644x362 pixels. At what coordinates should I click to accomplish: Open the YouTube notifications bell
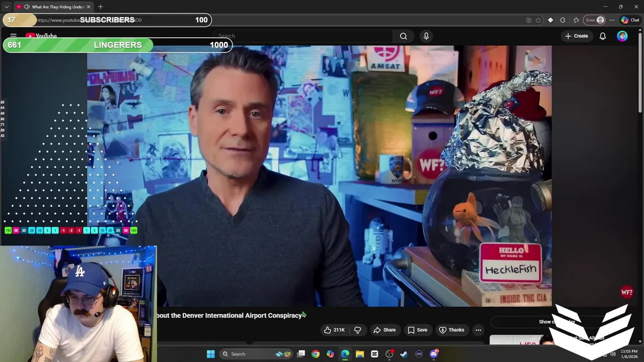tap(602, 36)
